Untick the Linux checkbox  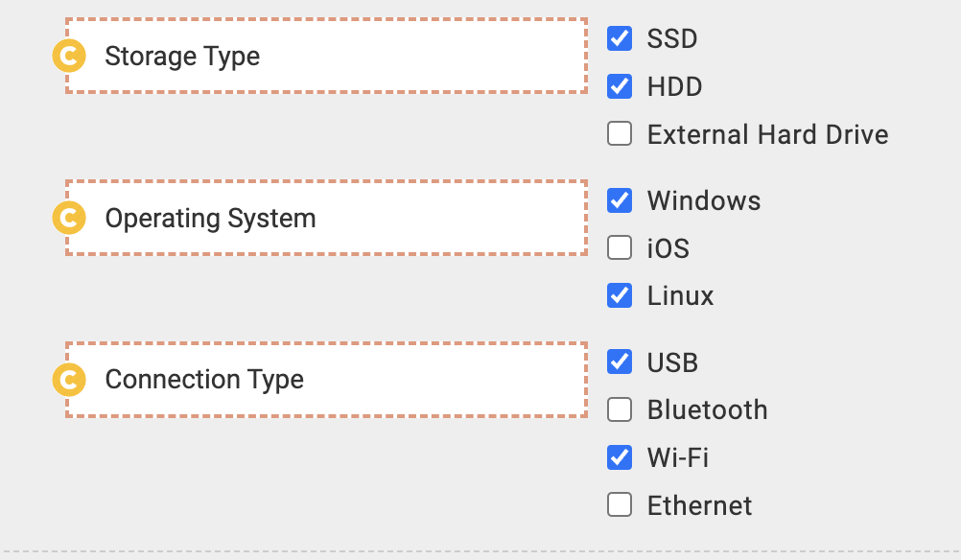620,295
